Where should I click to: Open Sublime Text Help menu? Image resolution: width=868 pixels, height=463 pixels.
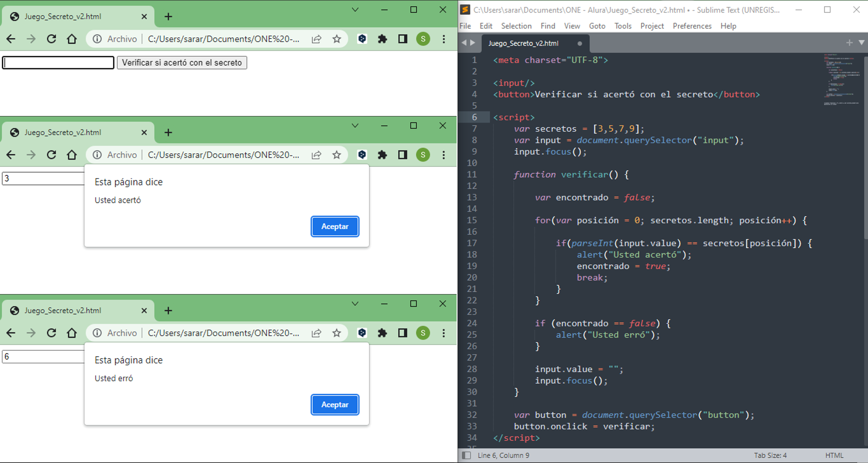[x=728, y=26]
